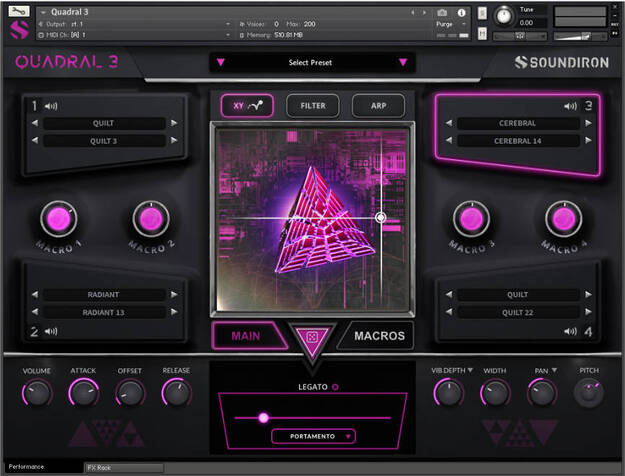Open the Select Preset menu

(311, 62)
